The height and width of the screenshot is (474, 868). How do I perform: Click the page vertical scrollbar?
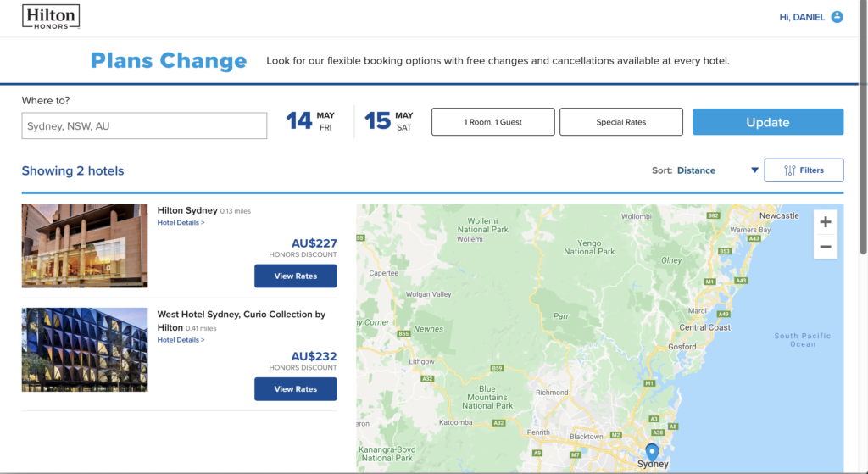pos(863,127)
